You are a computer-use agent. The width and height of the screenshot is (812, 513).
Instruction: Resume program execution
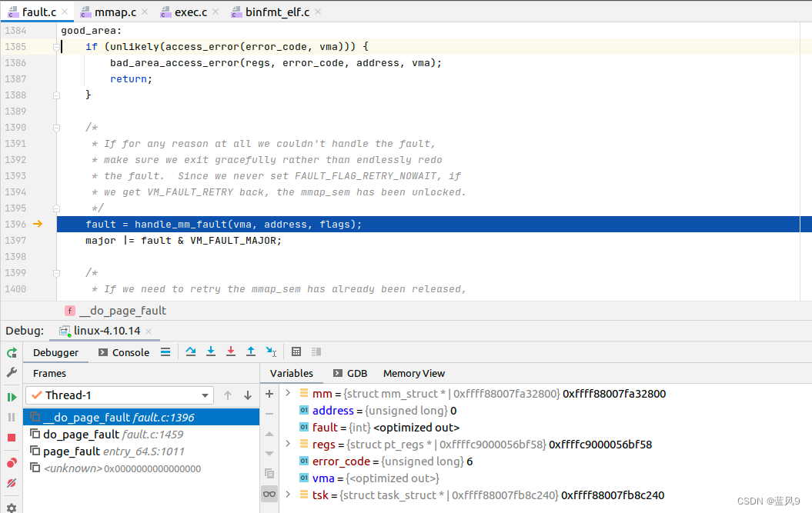pos(12,397)
